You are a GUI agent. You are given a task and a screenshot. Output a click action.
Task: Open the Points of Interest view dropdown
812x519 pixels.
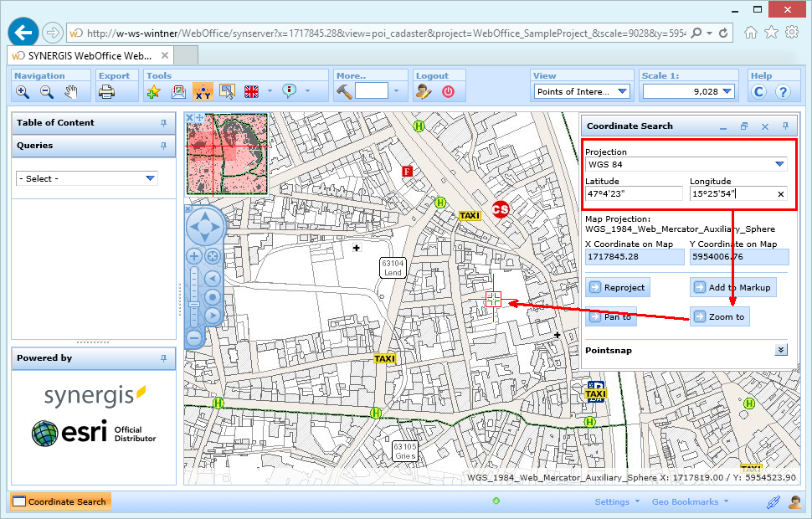621,91
